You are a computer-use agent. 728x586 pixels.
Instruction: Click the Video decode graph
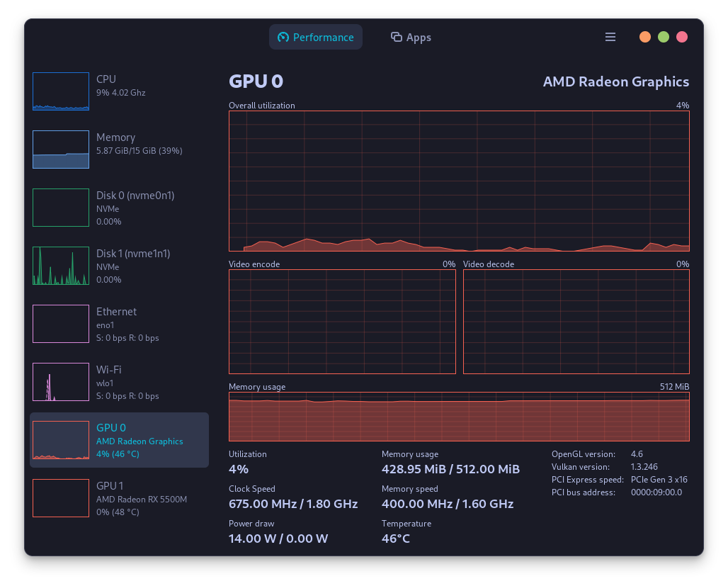576,321
